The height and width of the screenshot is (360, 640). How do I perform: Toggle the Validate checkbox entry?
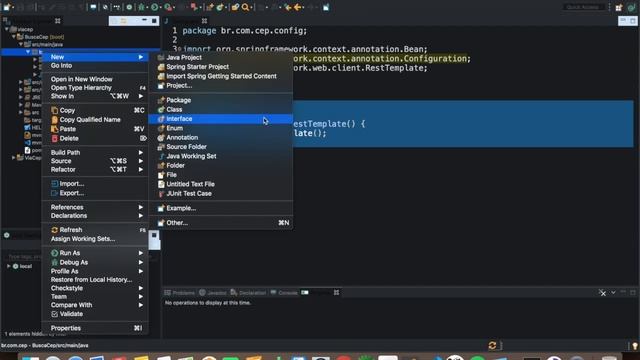coord(95,314)
